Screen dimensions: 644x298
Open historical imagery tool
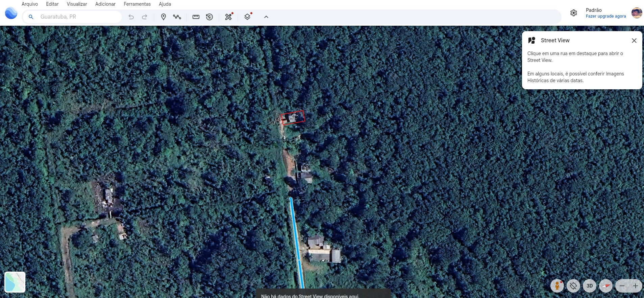(209, 17)
